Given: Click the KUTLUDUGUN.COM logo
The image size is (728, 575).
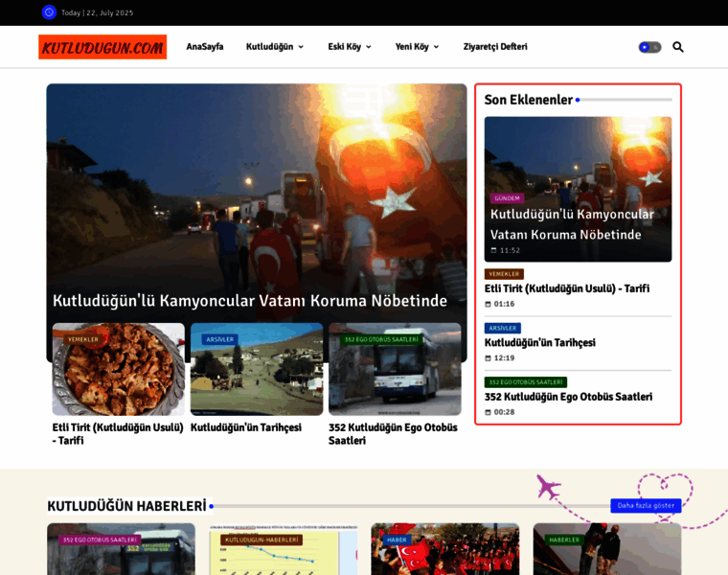Looking at the screenshot, I should click(102, 47).
